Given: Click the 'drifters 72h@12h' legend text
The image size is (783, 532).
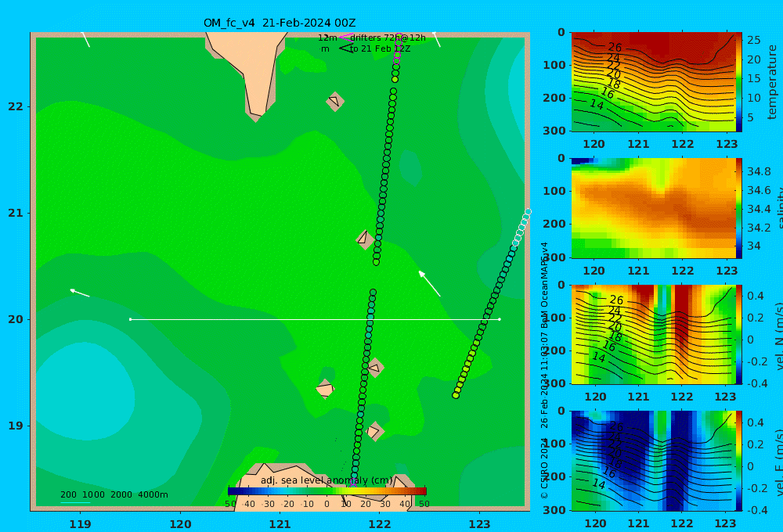Looking at the screenshot, I should coord(388,38).
